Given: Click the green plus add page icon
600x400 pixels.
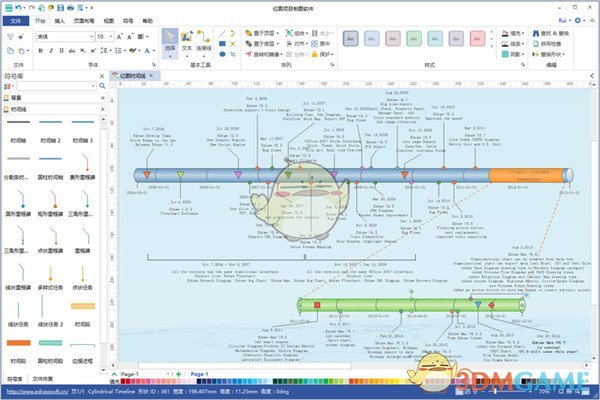Looking at the screenshot, I should (178, 374).
